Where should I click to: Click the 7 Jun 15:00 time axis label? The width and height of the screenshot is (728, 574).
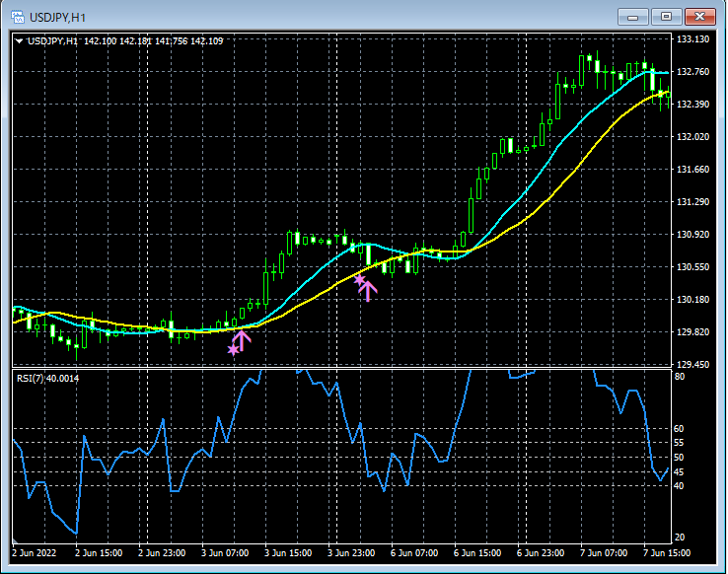coord(667,553)
